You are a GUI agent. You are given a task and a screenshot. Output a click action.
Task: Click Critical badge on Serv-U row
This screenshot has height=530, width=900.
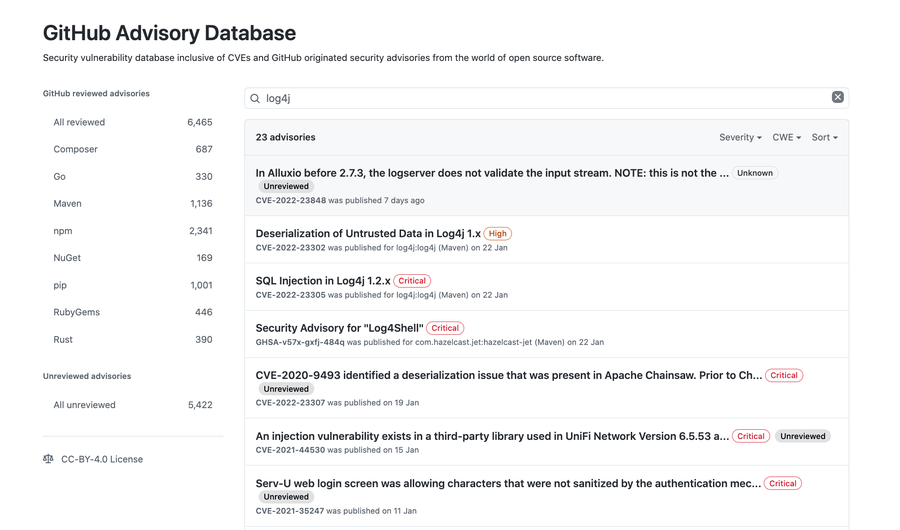coord(783,483)
